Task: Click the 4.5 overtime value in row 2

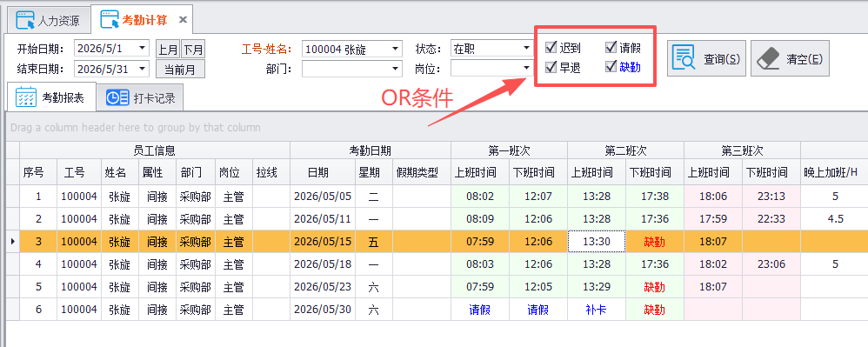Action: (835, 218)
